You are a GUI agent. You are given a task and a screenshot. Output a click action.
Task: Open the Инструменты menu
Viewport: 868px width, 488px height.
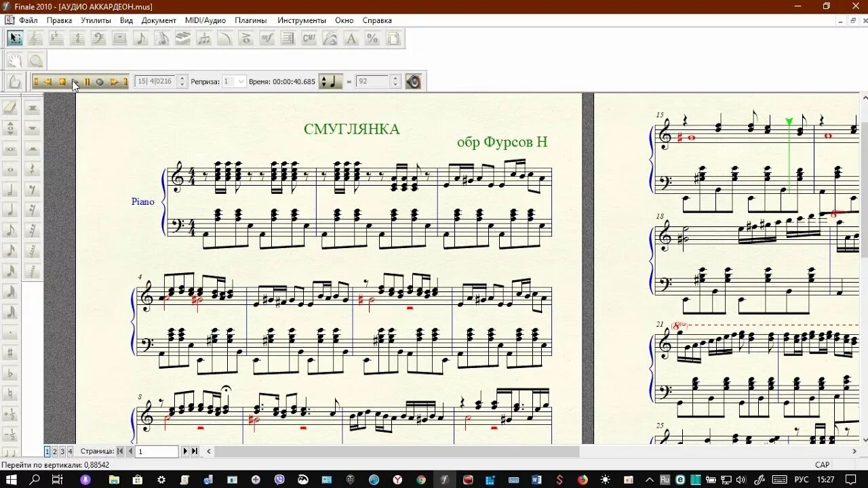click(x=302, y=20)
